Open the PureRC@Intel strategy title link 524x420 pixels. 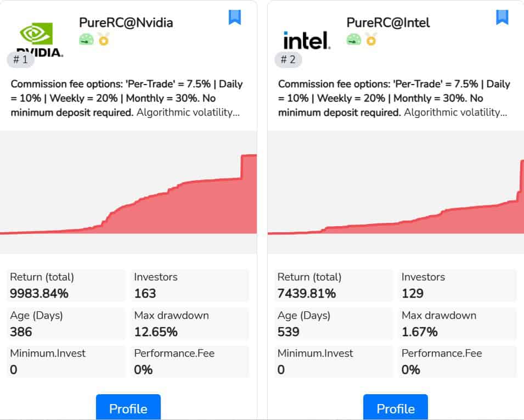[x=388, y=23]
